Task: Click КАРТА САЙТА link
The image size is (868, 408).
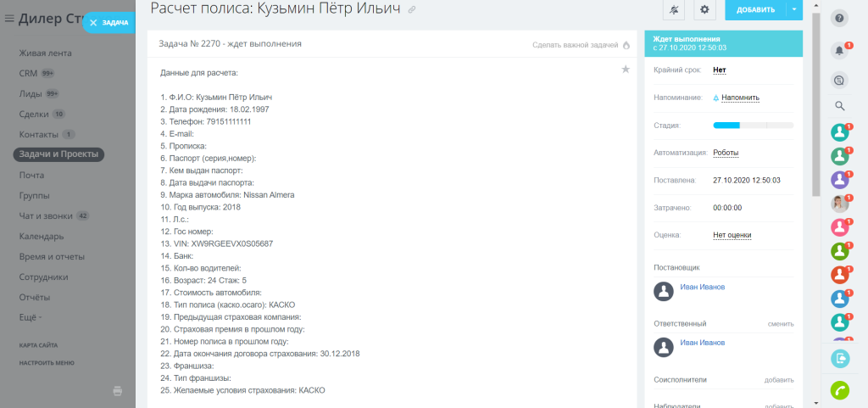Action: coord(38,345)
